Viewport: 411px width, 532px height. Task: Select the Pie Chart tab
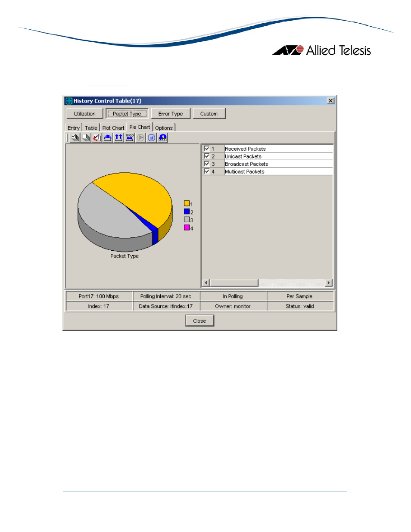pyautogui.click(x=140, y=127)
